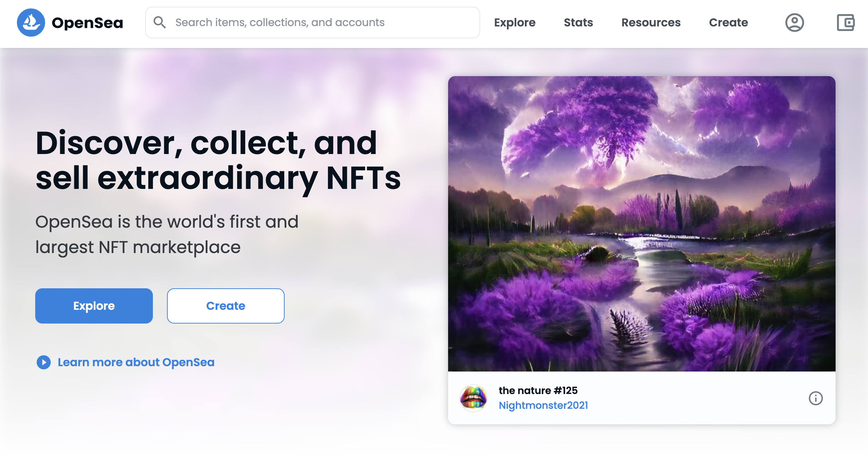Open the Explore navigation menu
868x461 pixels.
click(515, 23)
